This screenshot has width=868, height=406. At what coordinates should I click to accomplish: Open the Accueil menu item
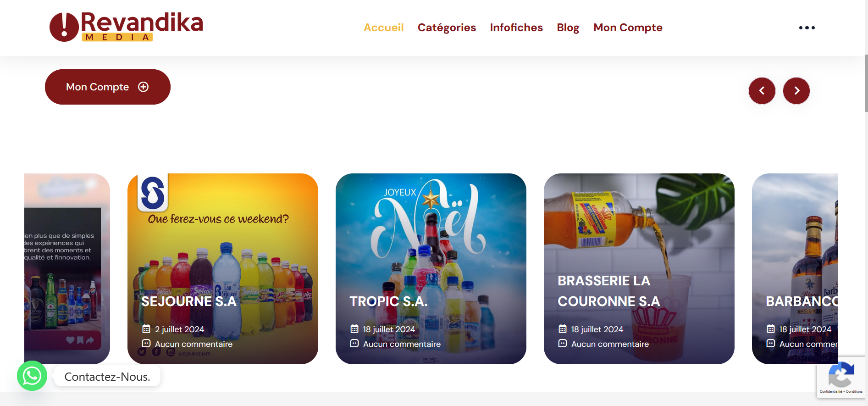click(x=384, y=28)
